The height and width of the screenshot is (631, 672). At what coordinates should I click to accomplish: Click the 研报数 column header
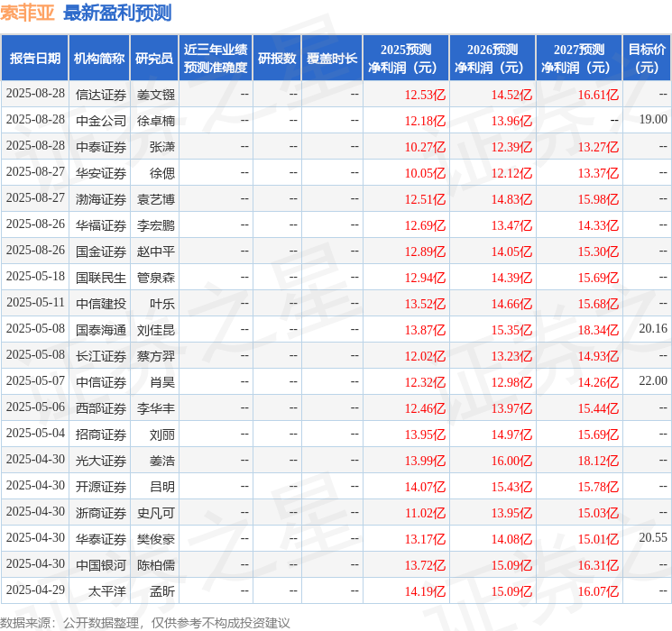click(x=277, y=59)
